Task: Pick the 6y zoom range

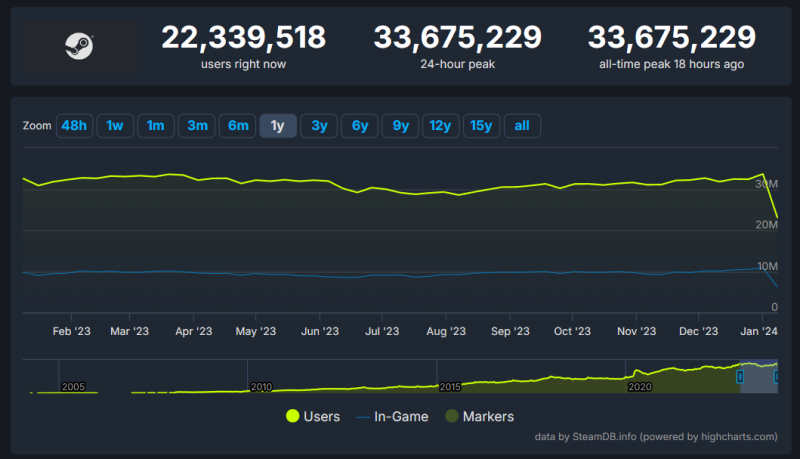Action: (x=359, y=125)
